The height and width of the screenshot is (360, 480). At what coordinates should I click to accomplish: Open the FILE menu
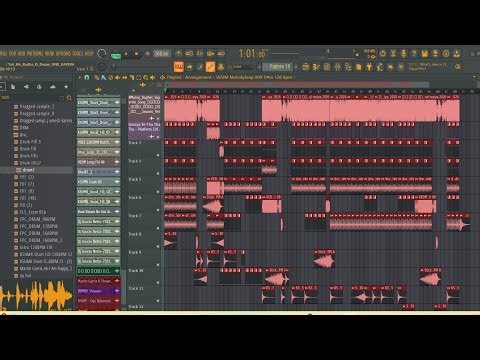[x=3, y=54]
